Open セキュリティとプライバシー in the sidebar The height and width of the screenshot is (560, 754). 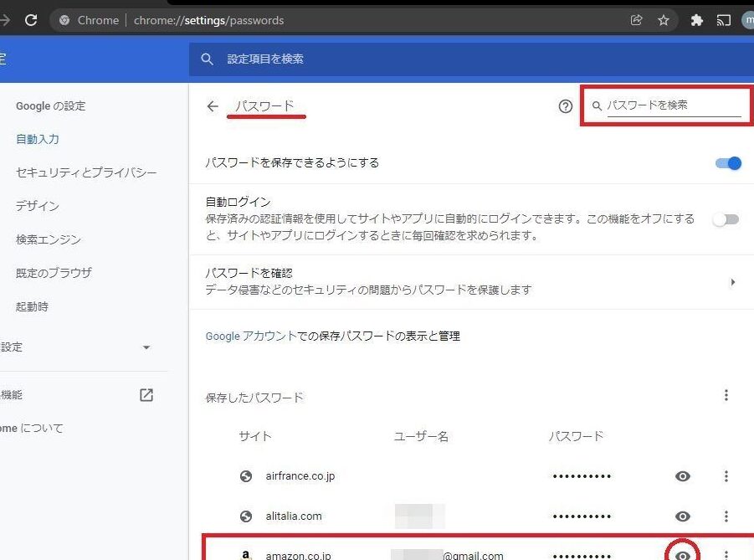(x=86, y=172)
